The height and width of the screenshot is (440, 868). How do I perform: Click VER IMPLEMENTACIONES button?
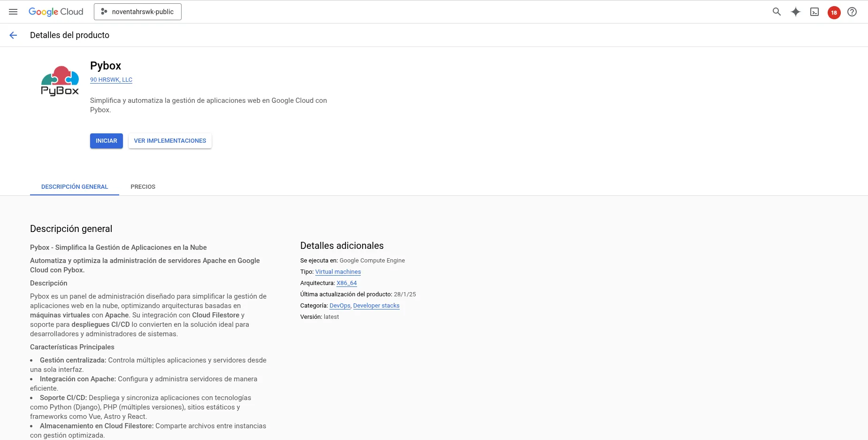[x=170, y=141]
